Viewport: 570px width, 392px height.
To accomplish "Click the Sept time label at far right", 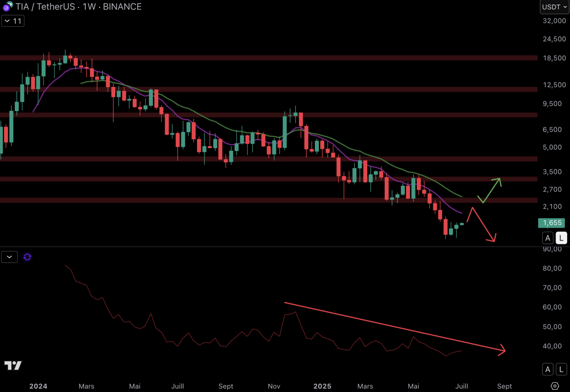I will point(504,386).
